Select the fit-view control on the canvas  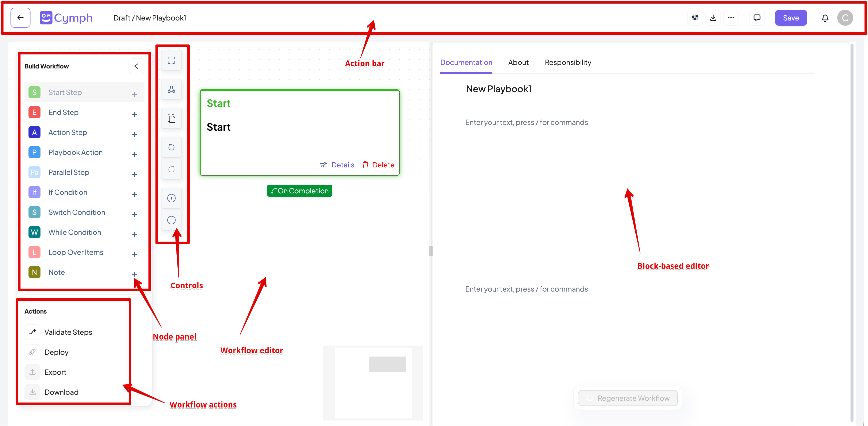[x=171, y=60]
